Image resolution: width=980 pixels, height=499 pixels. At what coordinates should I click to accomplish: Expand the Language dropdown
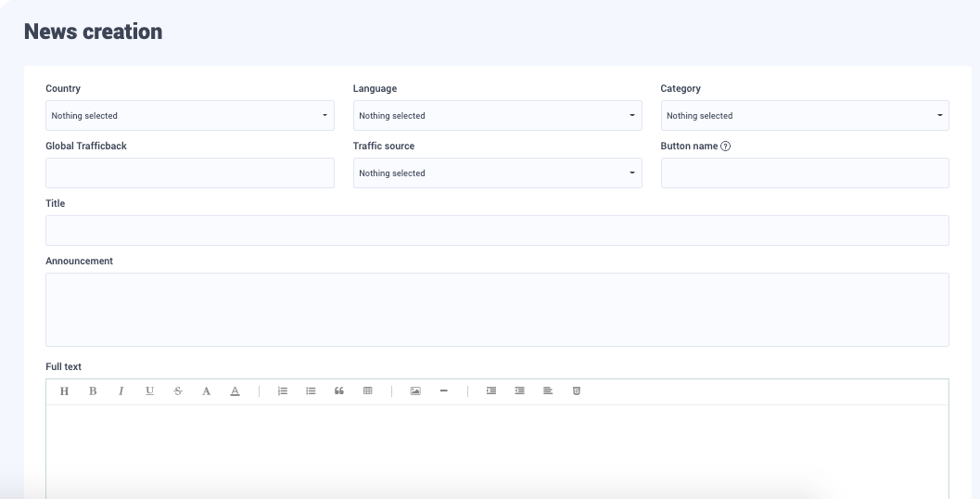[497, 116]
